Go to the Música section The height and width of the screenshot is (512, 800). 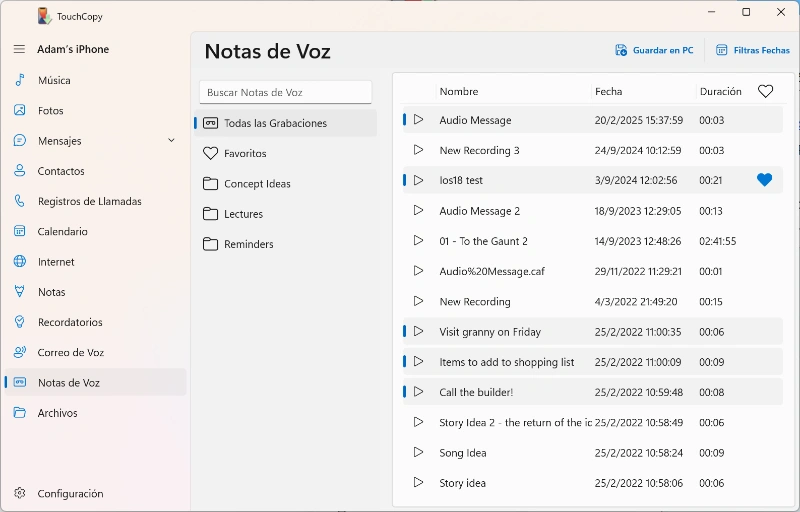coord(54,80)
